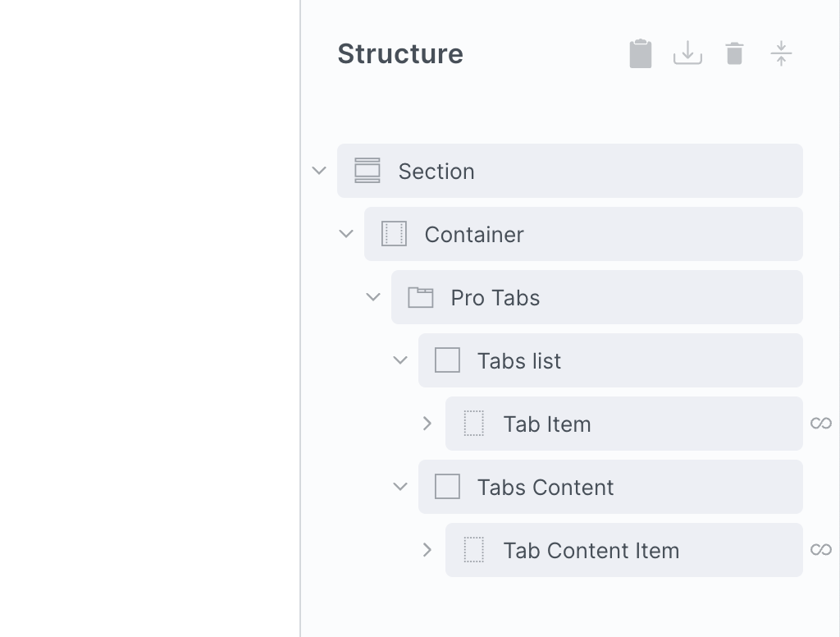Click the infinity loop icon beside Tab Item
This screenshot has width=840, height=637.
820,424
